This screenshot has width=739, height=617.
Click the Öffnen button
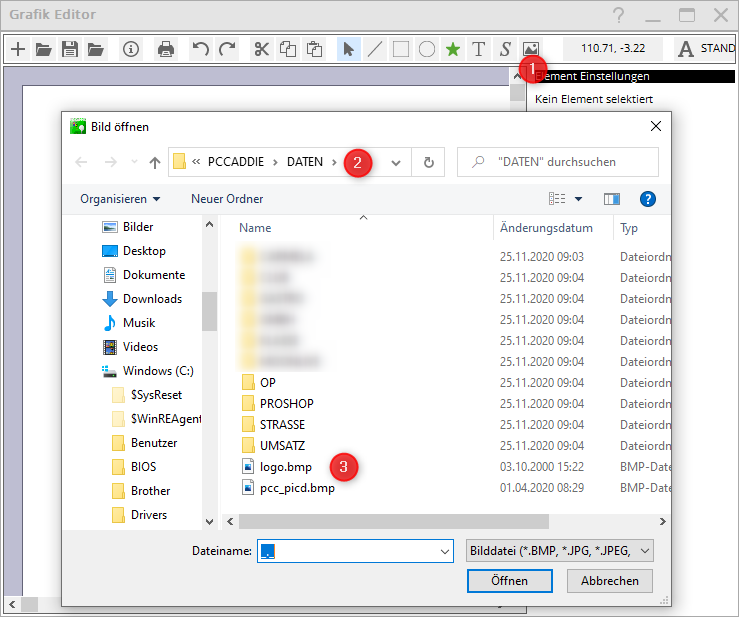[509, 581]
